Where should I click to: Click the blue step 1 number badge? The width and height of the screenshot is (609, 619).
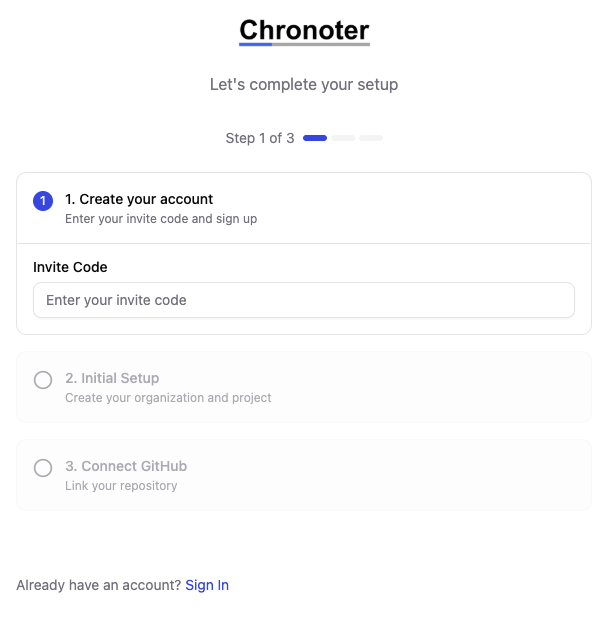click(43, 201)
